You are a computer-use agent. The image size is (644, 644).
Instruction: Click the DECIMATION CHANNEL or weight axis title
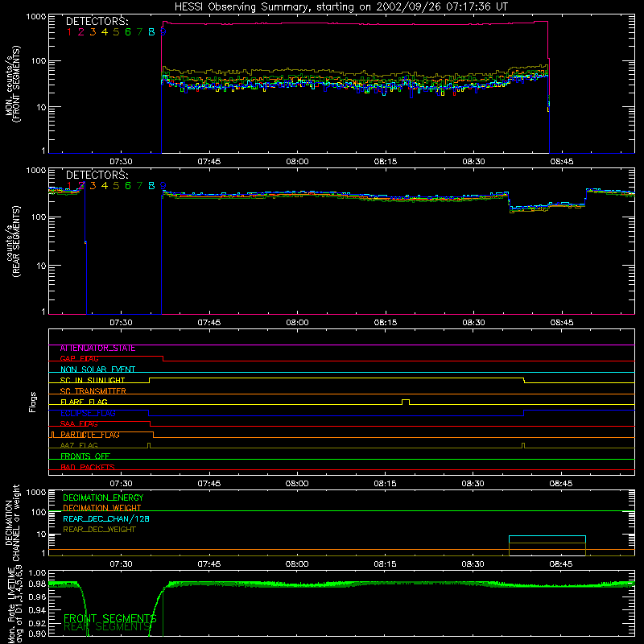tap(12, 522)
